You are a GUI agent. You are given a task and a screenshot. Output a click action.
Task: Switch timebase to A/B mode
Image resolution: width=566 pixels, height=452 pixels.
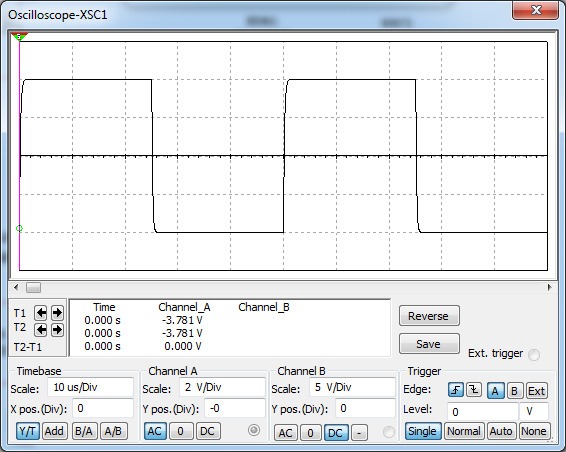pos(113,431)
